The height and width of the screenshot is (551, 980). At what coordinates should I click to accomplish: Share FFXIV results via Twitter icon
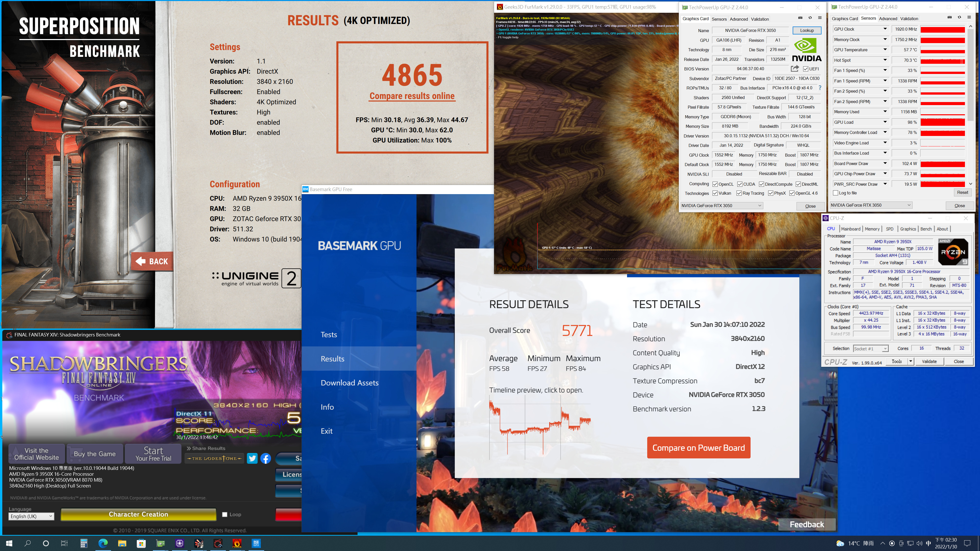(252, 458)
